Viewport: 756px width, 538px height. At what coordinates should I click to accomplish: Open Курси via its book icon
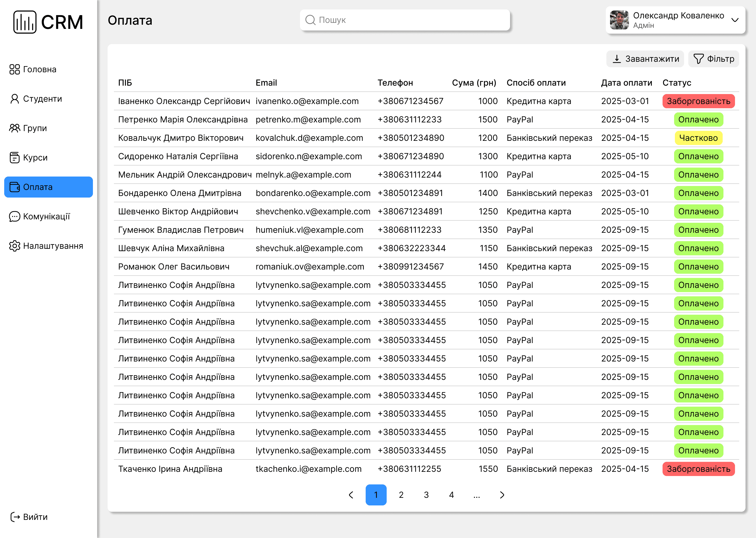pos(14,157)
